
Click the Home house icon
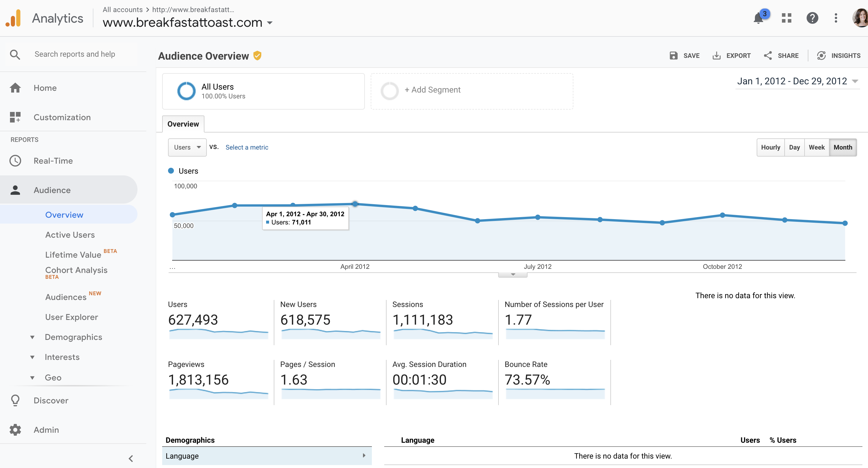point(15,88)
